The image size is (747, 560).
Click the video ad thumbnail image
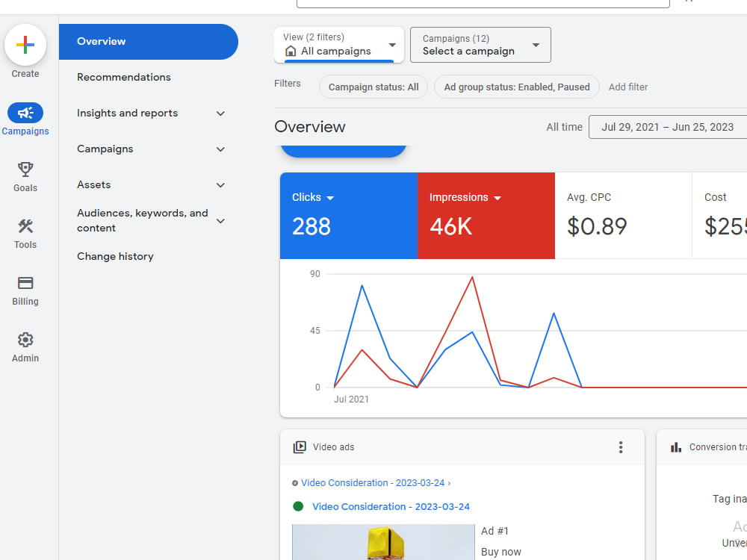(383, 542)
